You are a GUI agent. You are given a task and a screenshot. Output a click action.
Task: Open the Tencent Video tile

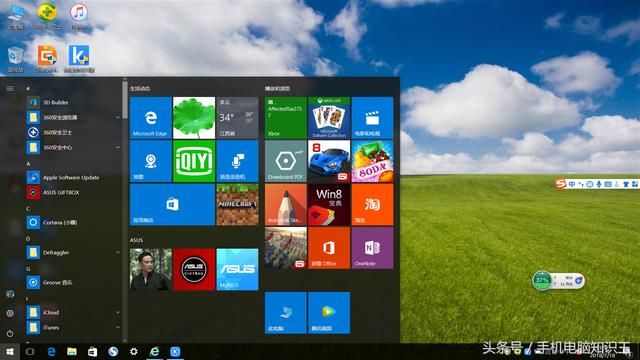329,313
